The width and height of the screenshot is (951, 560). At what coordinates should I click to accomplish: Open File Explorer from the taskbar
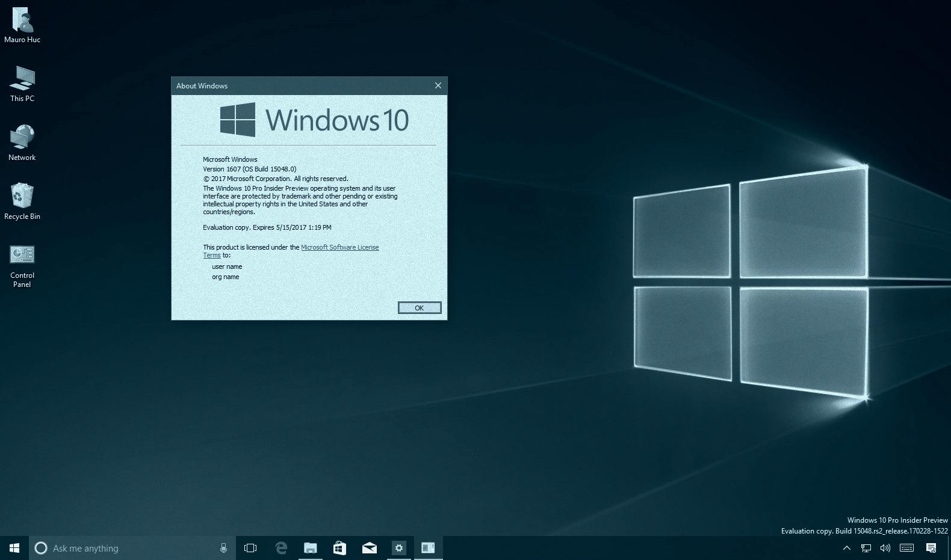[x=310, y=548]
